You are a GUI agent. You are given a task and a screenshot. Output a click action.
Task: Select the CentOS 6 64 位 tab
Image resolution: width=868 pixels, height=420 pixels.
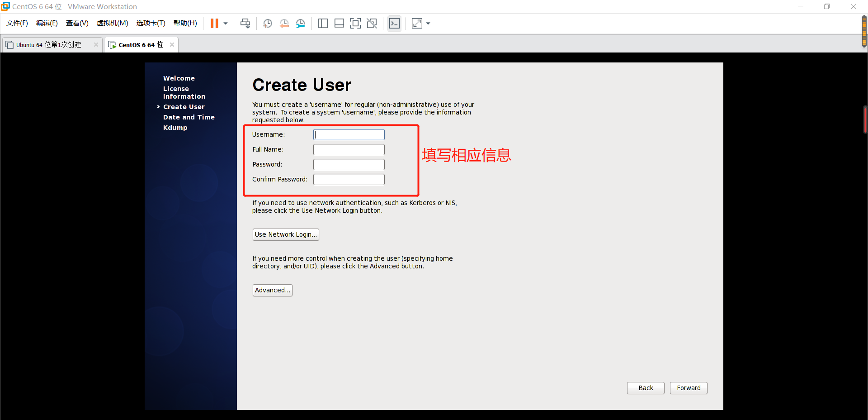[141, 45]
